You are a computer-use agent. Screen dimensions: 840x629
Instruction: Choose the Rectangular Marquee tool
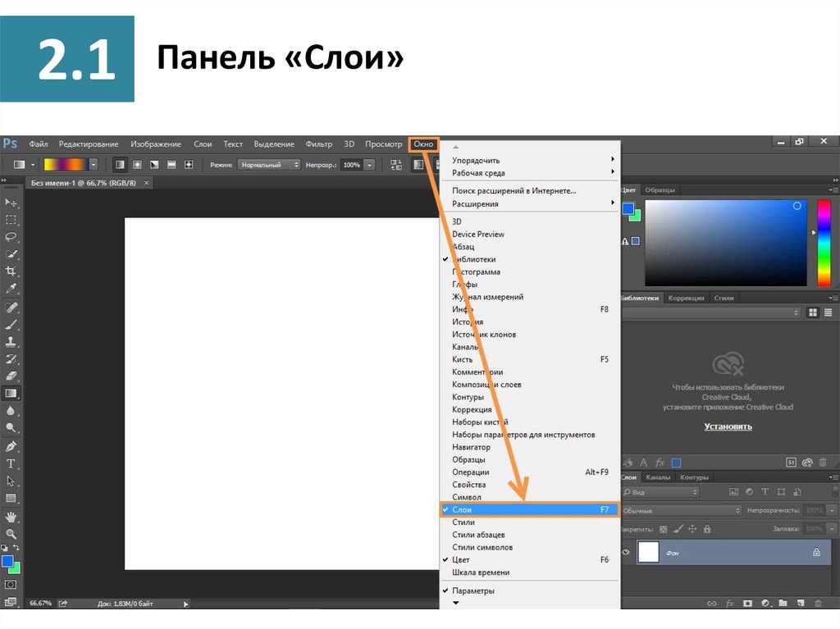coord(11,220)
